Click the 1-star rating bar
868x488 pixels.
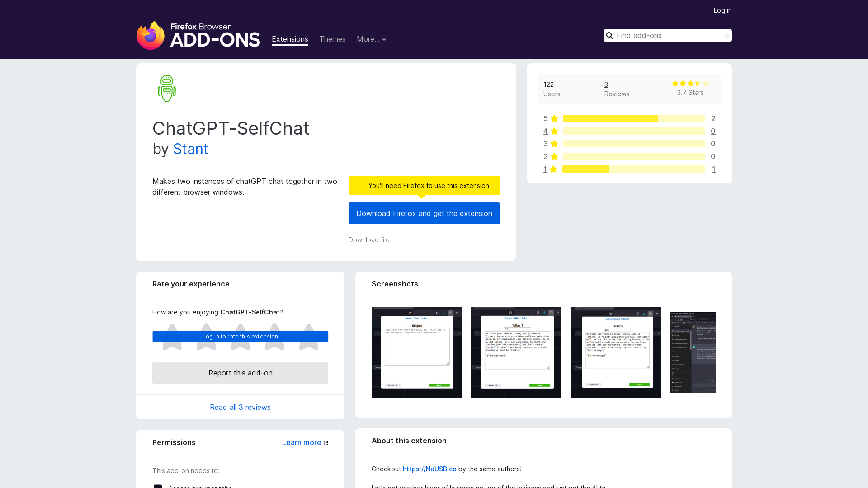pyautogui.click(x=633, y=169)
